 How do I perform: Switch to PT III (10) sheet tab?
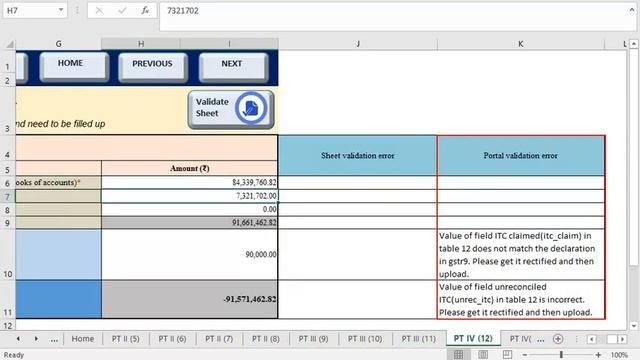[365, 339]
